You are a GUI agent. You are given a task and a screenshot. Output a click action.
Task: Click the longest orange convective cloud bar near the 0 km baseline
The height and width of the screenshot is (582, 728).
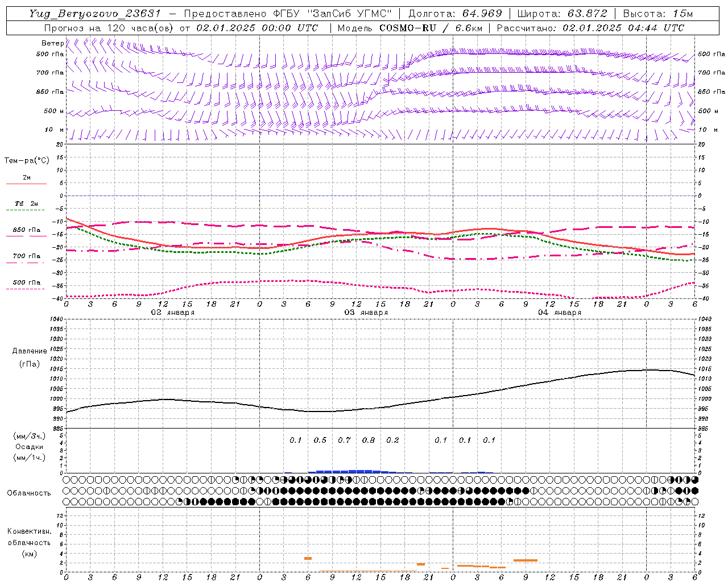[x=368, y=571]
